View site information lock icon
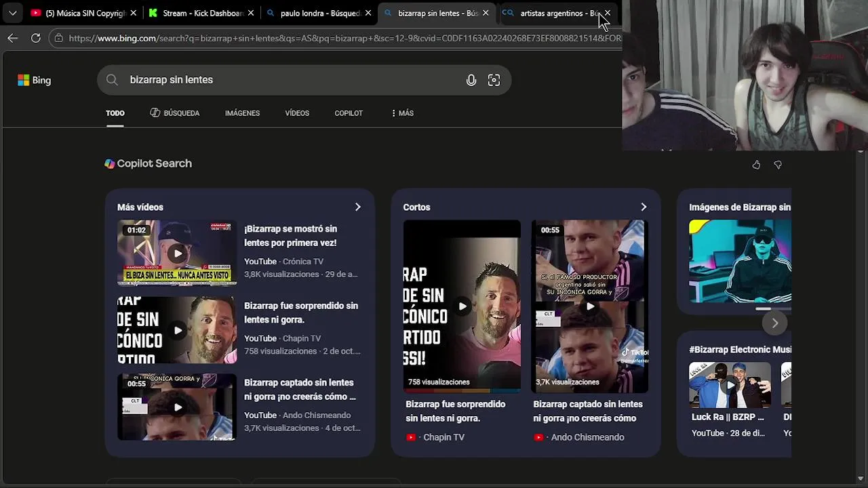 [x=59, y=38]
